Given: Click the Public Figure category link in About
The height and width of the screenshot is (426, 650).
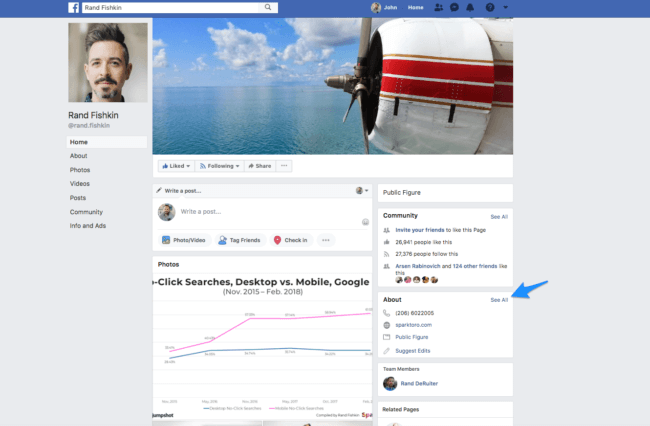Looking at the screenshot, I should tap(412, 337).
